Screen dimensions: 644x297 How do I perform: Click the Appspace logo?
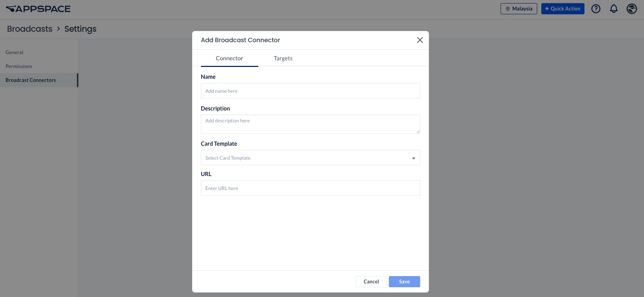(x=38, y=9)
